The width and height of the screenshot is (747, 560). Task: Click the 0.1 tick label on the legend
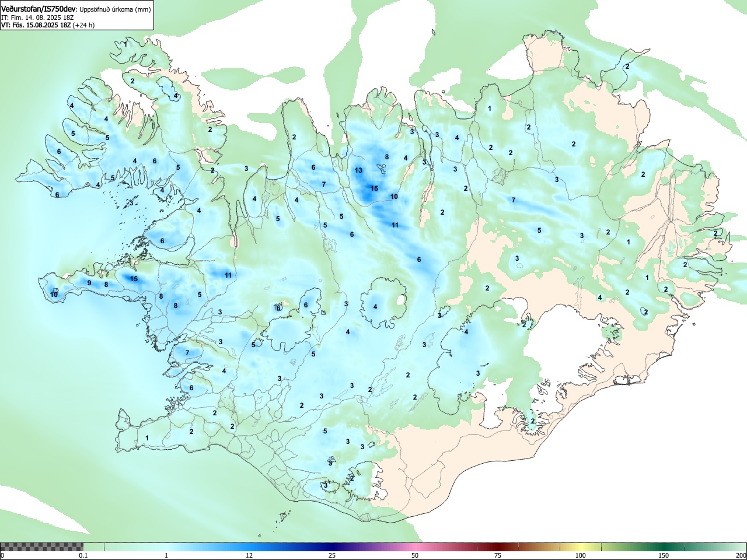(x=83, y=555)
